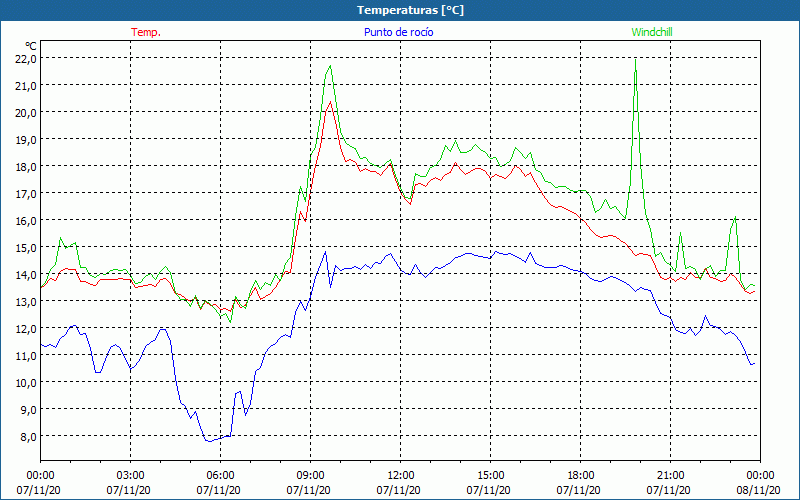The width and height of the screenshot is (800, 500).
Task: Click the 18:00 time axis label
Action: click(x=581, y=476)
